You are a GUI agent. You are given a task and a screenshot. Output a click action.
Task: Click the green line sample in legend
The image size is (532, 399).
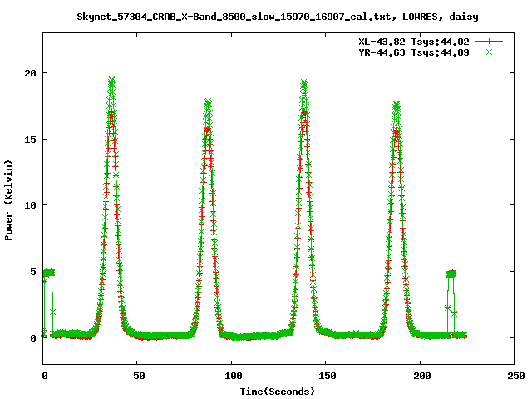tap(490, 52)
